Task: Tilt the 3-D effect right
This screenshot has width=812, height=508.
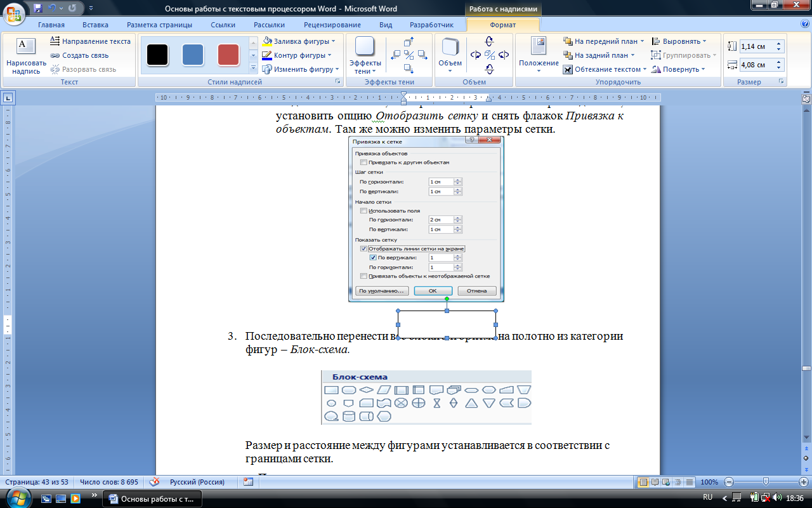Action: coord(504,55)
